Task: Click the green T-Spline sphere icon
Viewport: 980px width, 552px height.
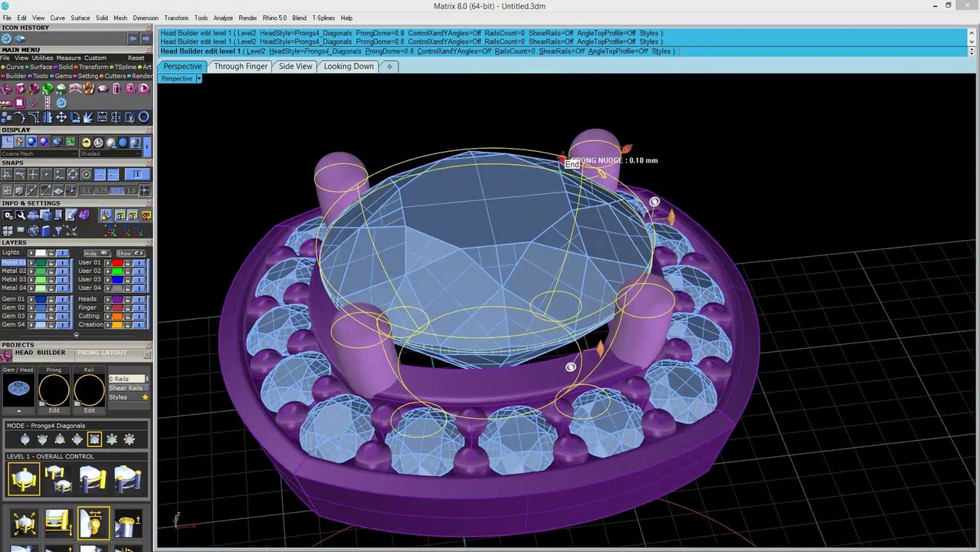Action: (x=47, y=89)
